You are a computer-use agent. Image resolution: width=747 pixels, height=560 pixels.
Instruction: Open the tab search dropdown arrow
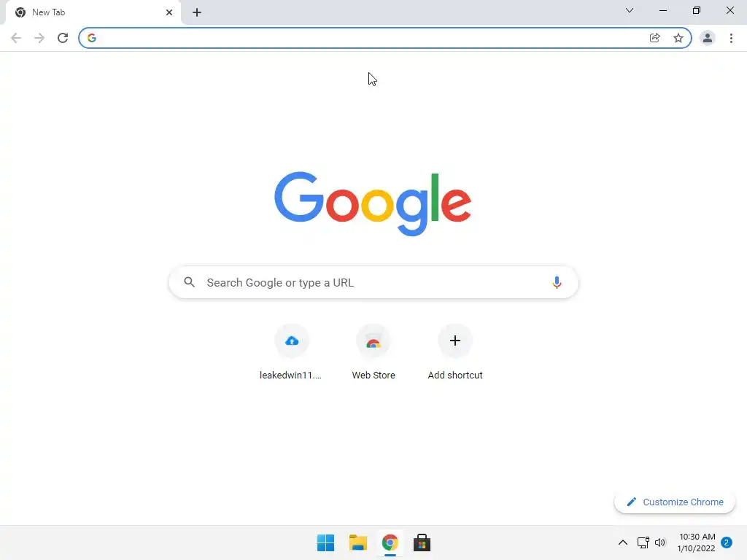point(630,10)
